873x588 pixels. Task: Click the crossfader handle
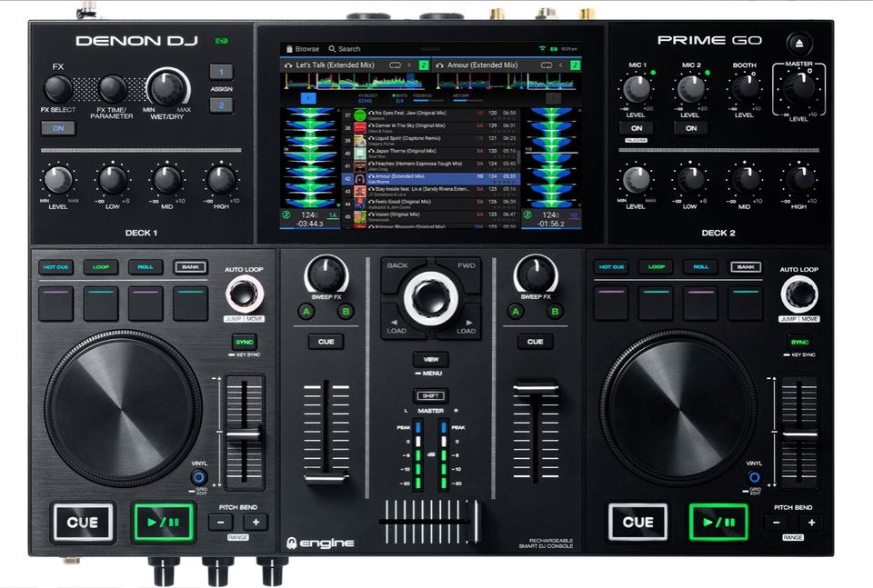pyautogui.click(x=477, y=522)
